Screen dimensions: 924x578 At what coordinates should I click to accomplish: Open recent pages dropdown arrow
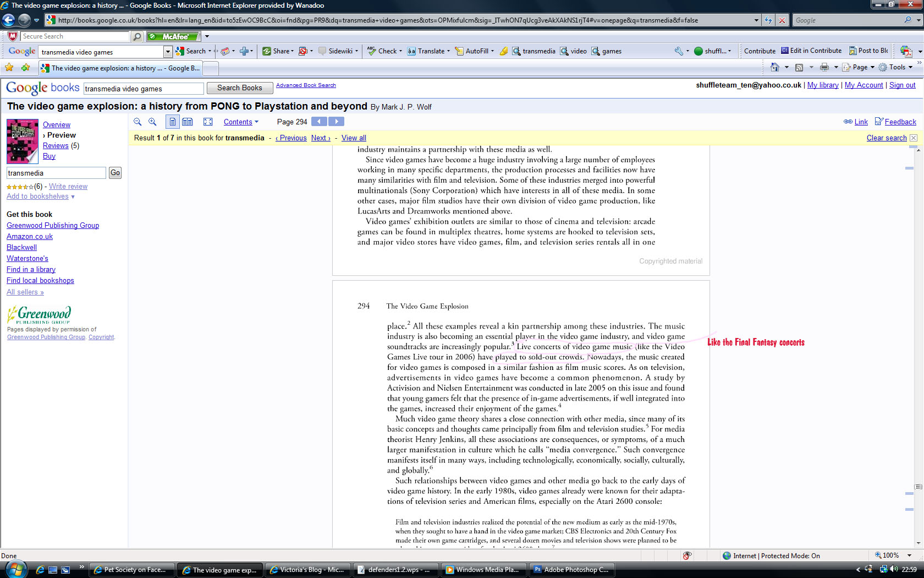pos(37,20)
